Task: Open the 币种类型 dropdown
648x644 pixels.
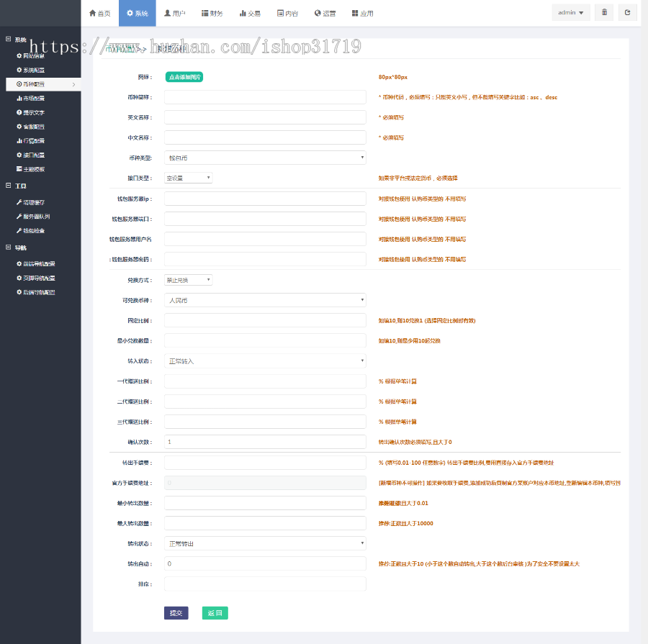Action: [x=265, y=158]
